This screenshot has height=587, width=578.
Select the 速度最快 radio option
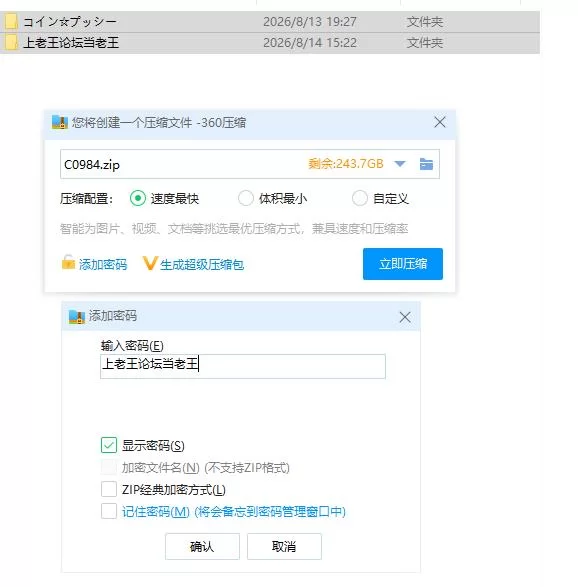pyautogui.click(x=137, y=198)
